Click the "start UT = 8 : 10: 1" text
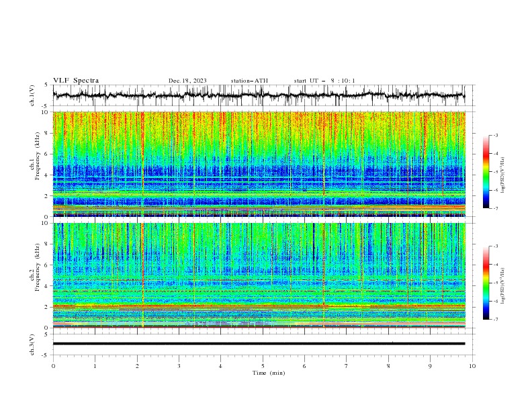Viewport: 532px width, 411px height. (324, 81)
